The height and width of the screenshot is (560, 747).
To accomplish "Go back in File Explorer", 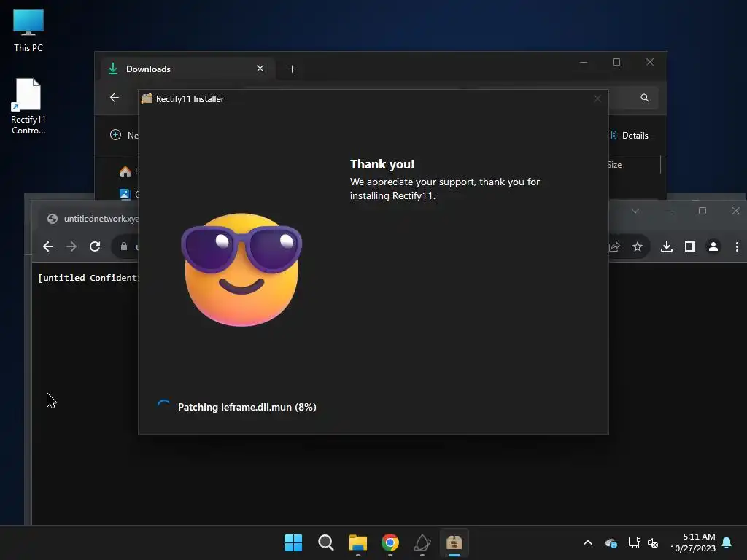I will point(115,98).
